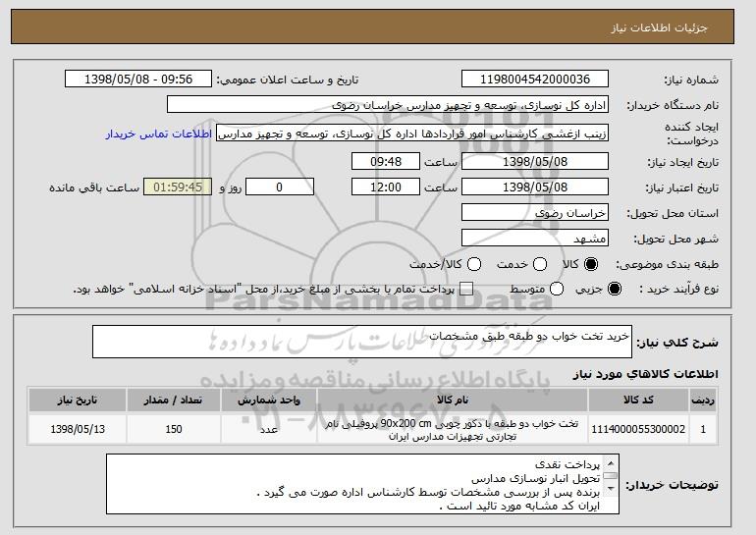The width and height of the screenshot is (756, 535).
Task: Click the need creation date field 1398/05/08
Action: 535,161
